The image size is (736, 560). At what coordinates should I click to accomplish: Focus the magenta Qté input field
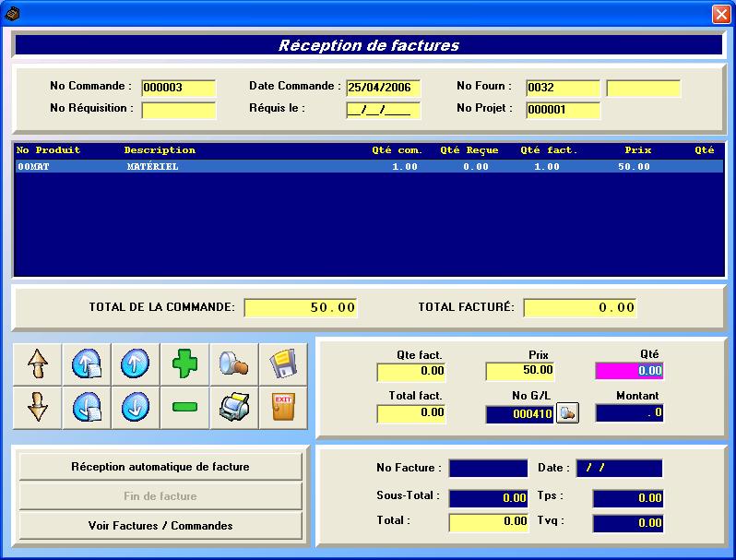coord(629,371)
